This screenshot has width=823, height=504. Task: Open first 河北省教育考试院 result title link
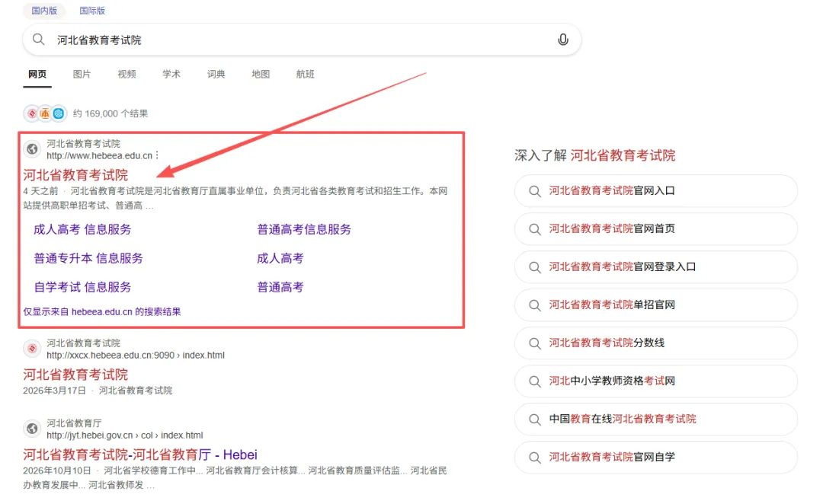click(x=75, y=174)
